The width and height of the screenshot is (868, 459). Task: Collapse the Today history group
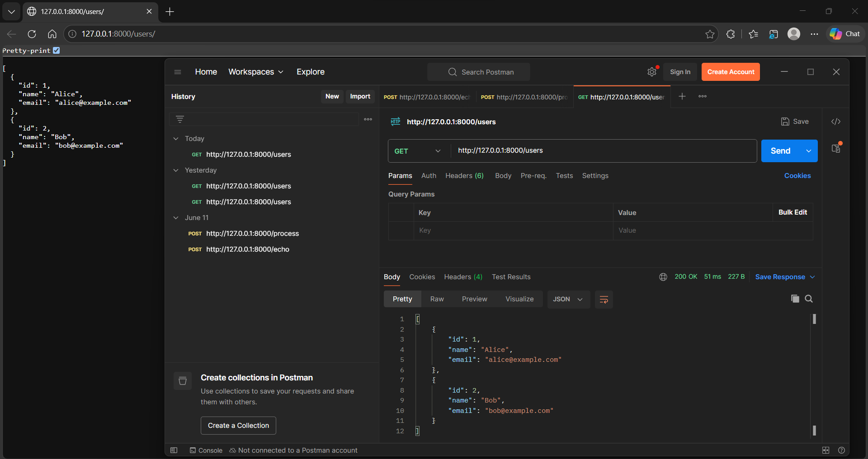(176, 139)
